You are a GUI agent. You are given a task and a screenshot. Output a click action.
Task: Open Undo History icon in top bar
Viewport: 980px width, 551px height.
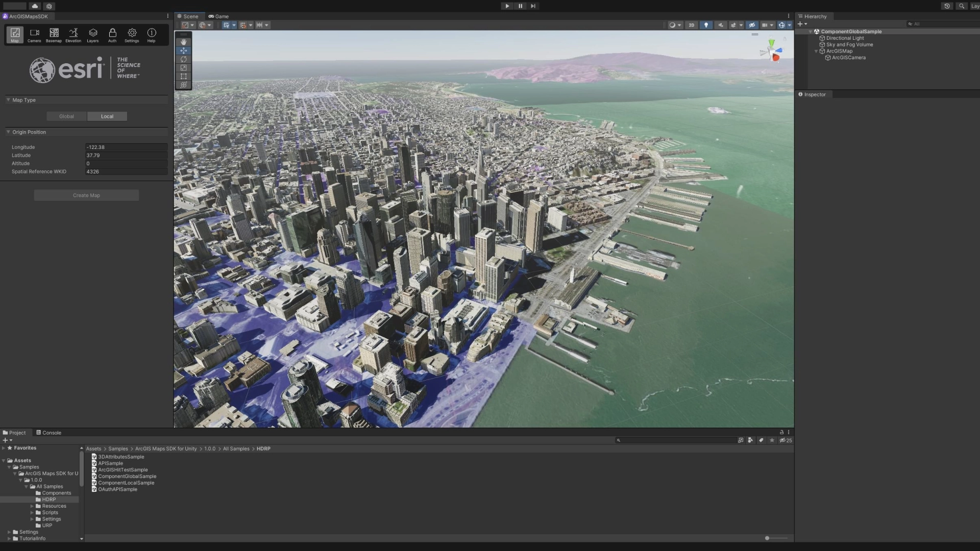pyautogui.click(x=947, y=6)
